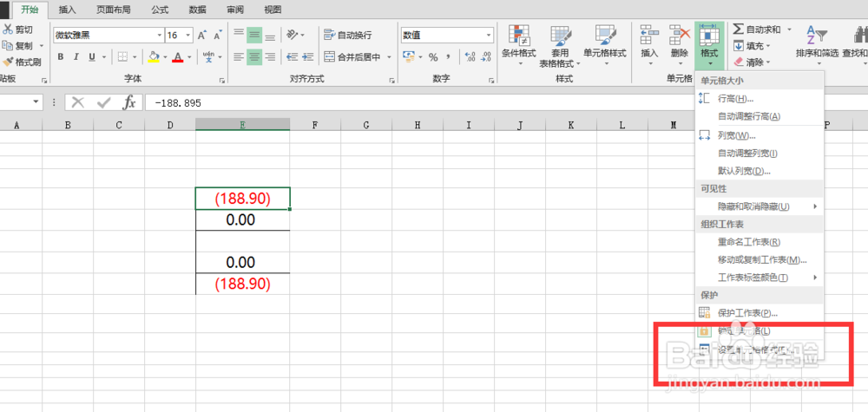Select top vertical align icon
Viewport: 868px width, 412px height.
[239, 35]
